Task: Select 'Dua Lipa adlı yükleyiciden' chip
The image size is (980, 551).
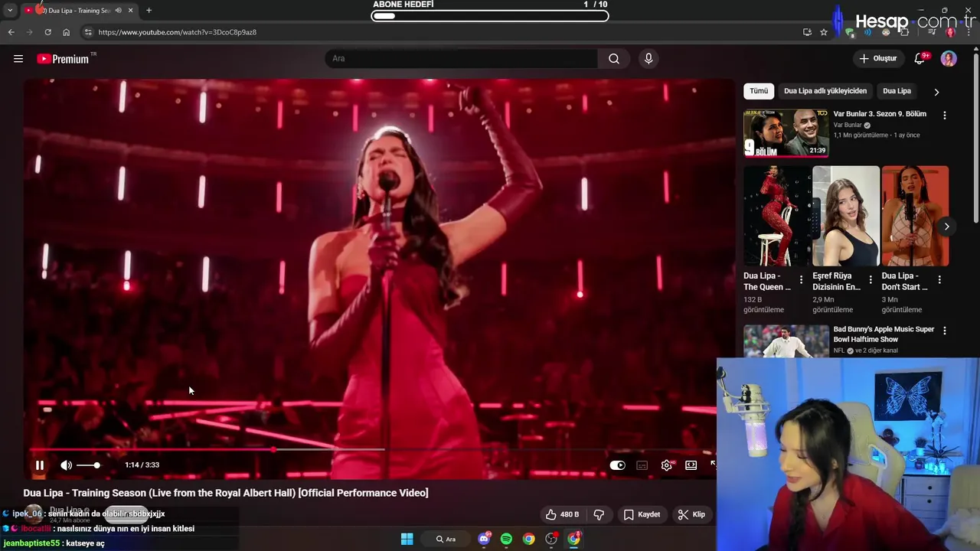Action: coord(825,91)
